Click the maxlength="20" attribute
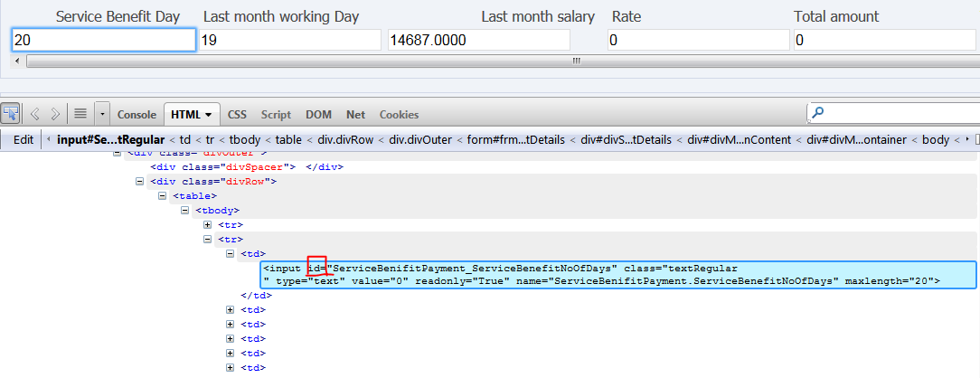 coord(890,282)
